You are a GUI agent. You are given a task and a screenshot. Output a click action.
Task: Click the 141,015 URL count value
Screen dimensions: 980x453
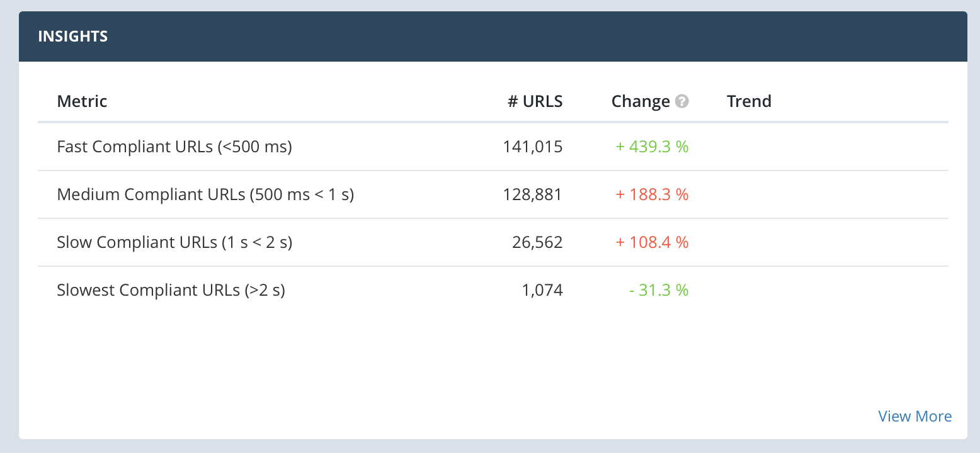(x=532, y=147)
